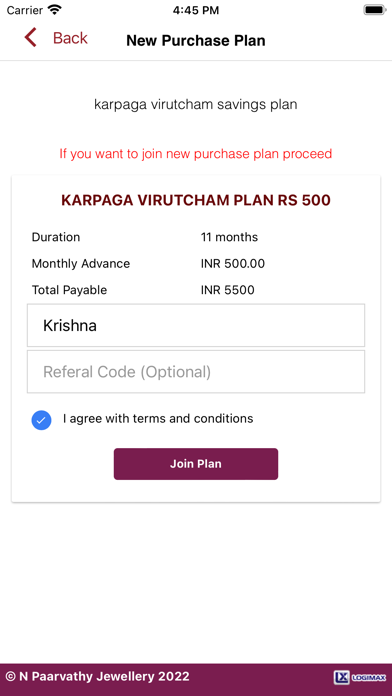
Task: Tap the battery icon in status bar
Action: [x=375, y=10]
